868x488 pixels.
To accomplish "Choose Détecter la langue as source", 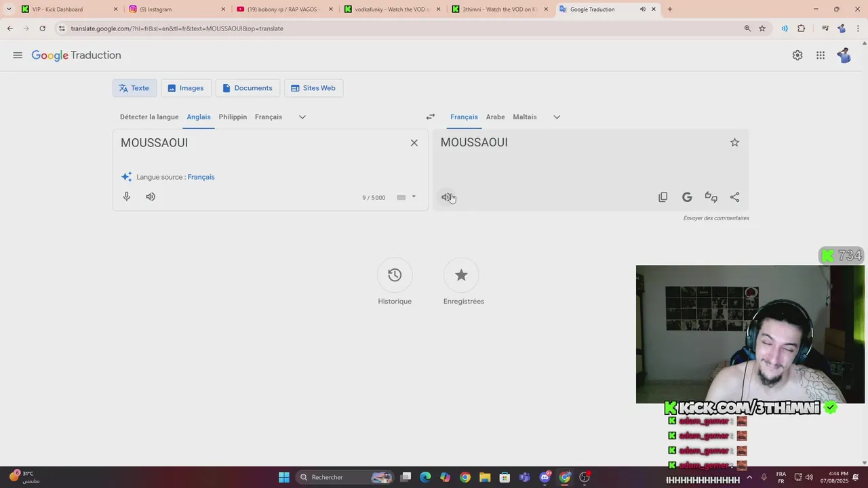I will click(x=149, y=117).
